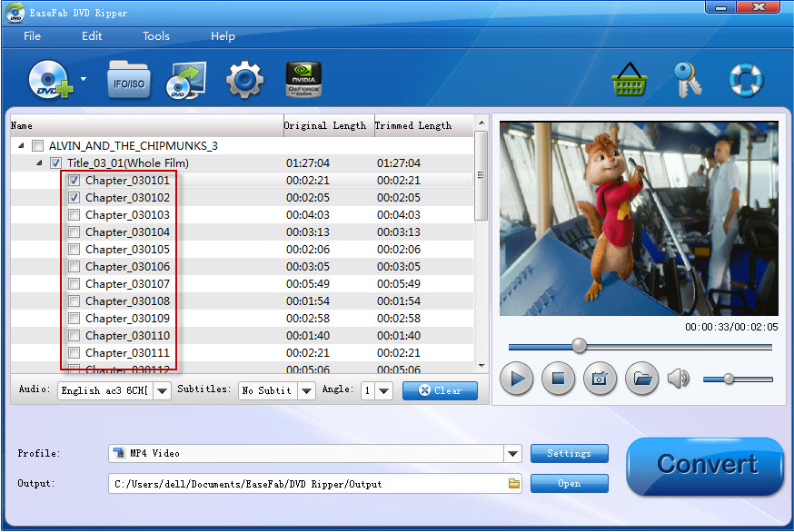Open the gear options icon
Image resolution: width=794 pixels, height=532 pixels.
click(x=244, y=80)
